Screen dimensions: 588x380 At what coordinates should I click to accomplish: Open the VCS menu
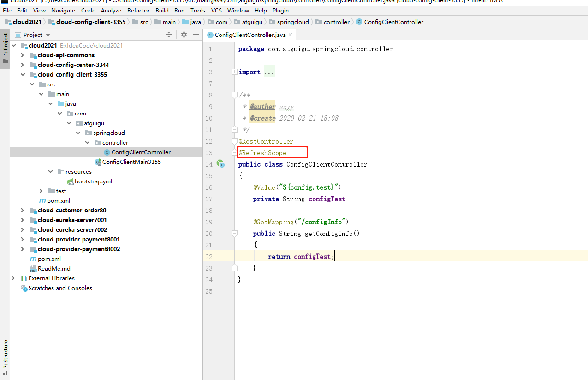[217, 10]
